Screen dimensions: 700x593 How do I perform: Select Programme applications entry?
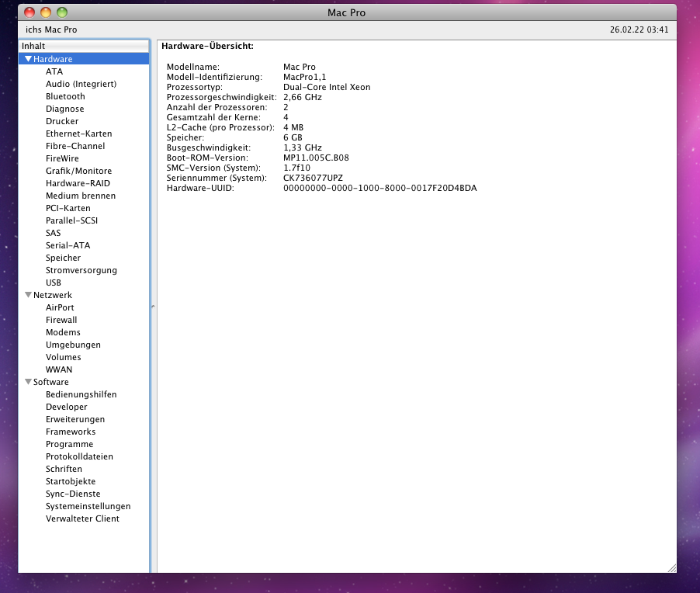tap(69, 444)
